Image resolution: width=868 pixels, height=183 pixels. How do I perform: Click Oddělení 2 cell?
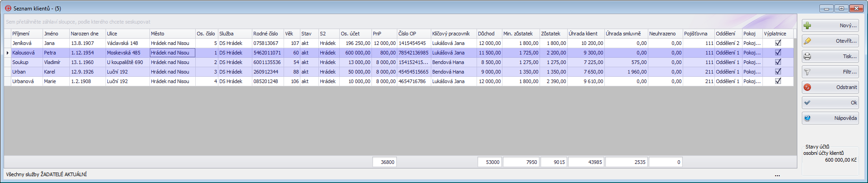pos(728,43)
